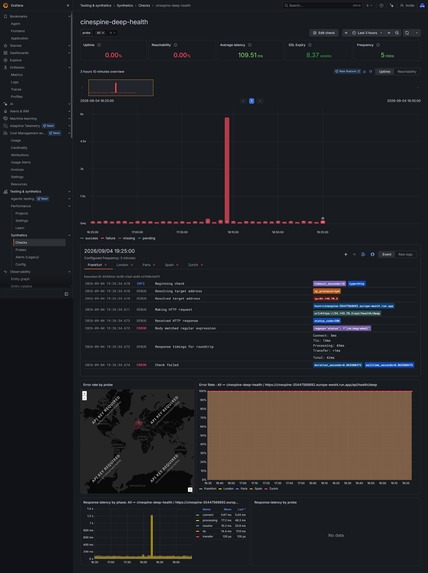The image size is (428, 573).
Task: Refresh the dashboard
Action: pyautogui.click(x=407, y=33)
